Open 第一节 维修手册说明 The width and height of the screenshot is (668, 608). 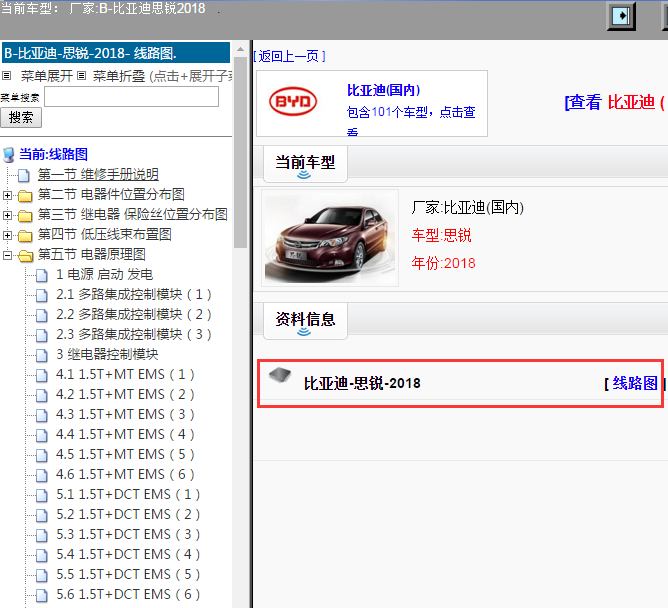pos(98,174)
